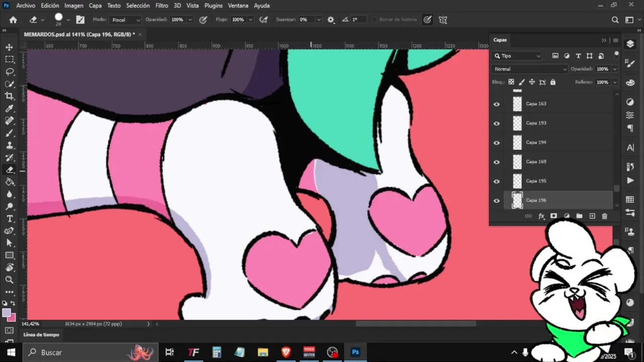Select the Clone Stamp tool
The image size is (644, 362).
[x=9, y=145]
